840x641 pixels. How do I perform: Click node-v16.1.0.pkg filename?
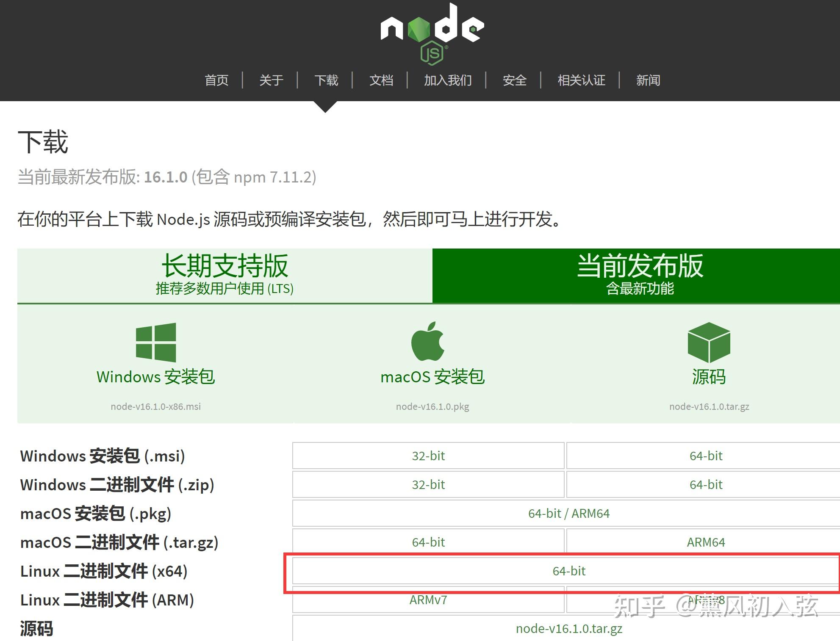tap(432, 406)
